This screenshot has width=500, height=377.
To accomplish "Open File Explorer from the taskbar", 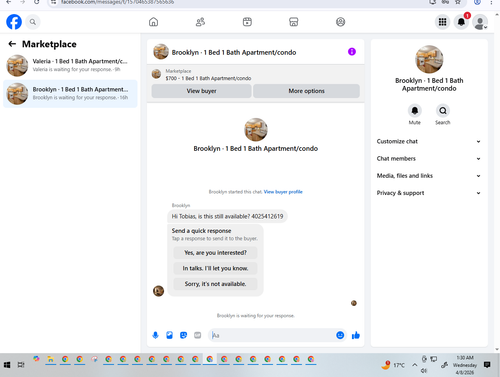I will pos(51,359).
